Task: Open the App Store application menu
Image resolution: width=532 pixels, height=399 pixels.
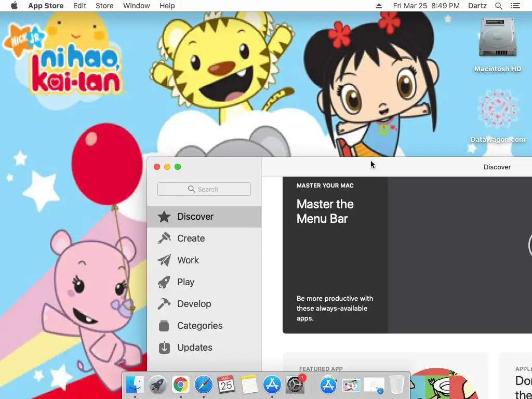Action: (46, 6)
